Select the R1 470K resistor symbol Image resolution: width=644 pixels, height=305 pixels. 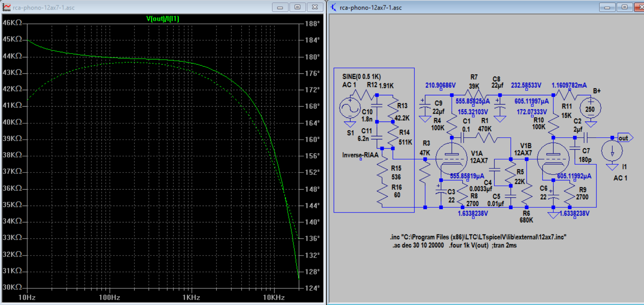point(486,138)
